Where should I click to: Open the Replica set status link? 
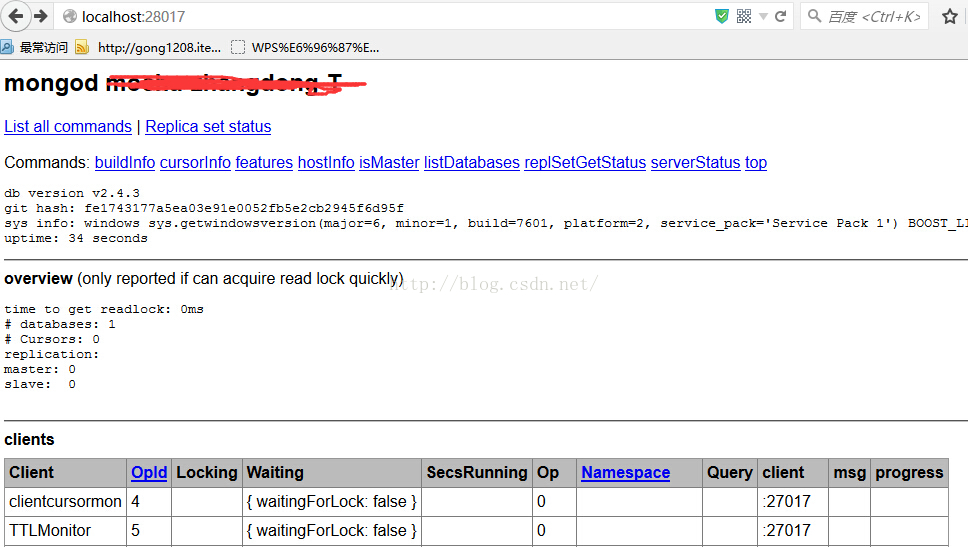coord(208,127)
